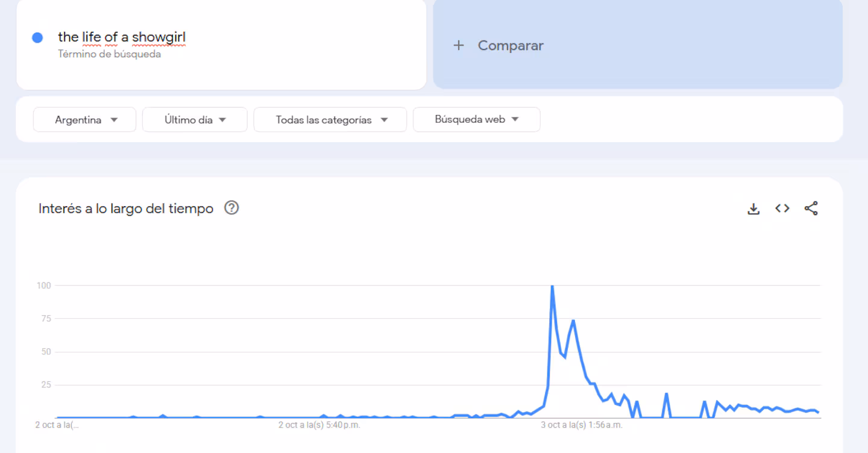Image resolution: width=868 pixels, height=453 pixels.
Task: Open the embed code icon
Action: click(x=782, y=208)
